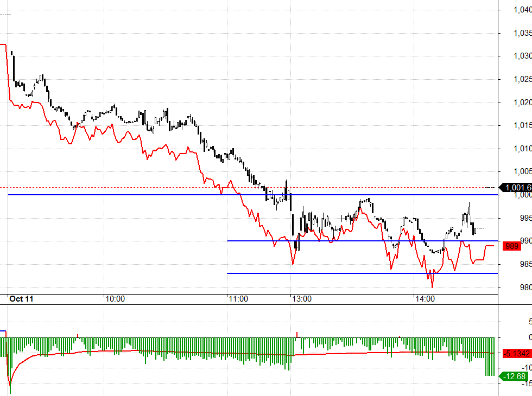Image resolution: width=532 pixels, height=396 pixels.
Task: Click the 10:00 time axis label
Action: [115, 299]
